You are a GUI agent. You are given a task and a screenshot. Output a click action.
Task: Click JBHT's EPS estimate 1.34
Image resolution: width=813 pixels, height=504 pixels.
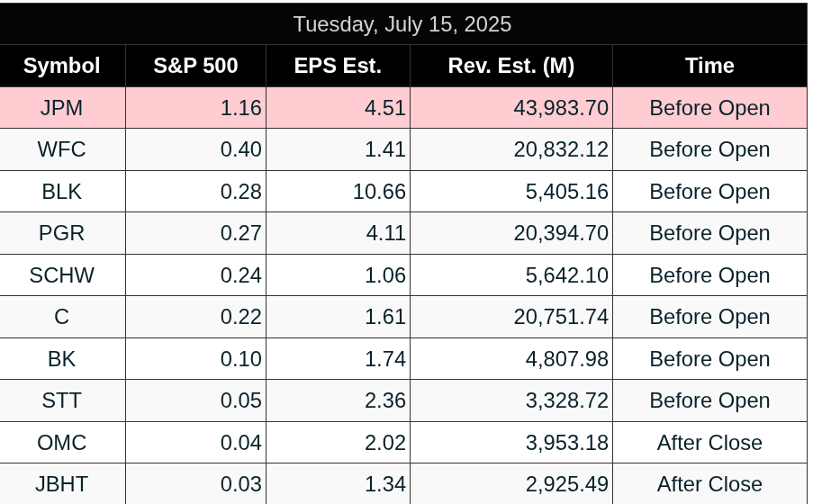(x=385, y=484)
